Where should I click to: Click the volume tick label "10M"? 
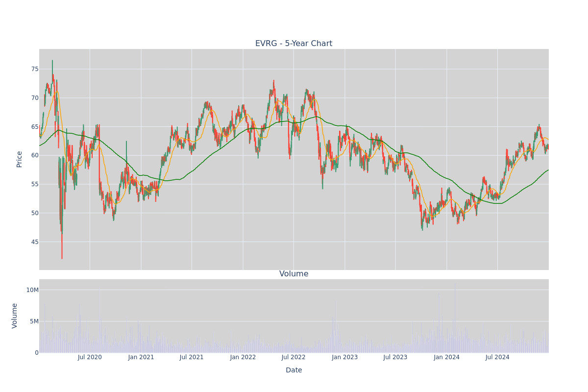click(32, 290)
